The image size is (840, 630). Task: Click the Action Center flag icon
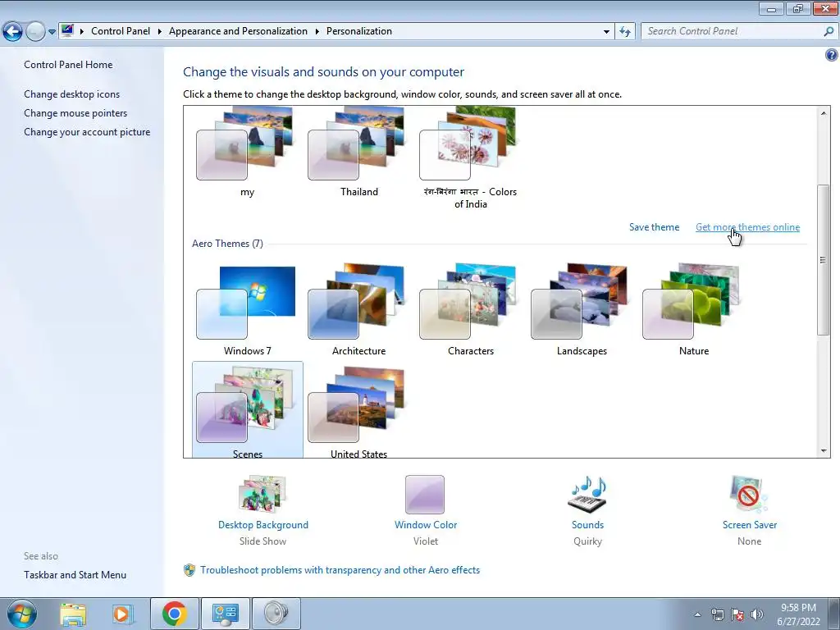[737, 615]
